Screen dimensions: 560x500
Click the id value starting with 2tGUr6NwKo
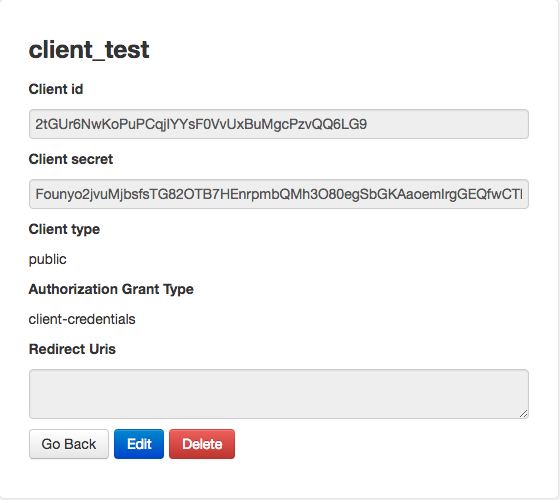tap(201, 124)
